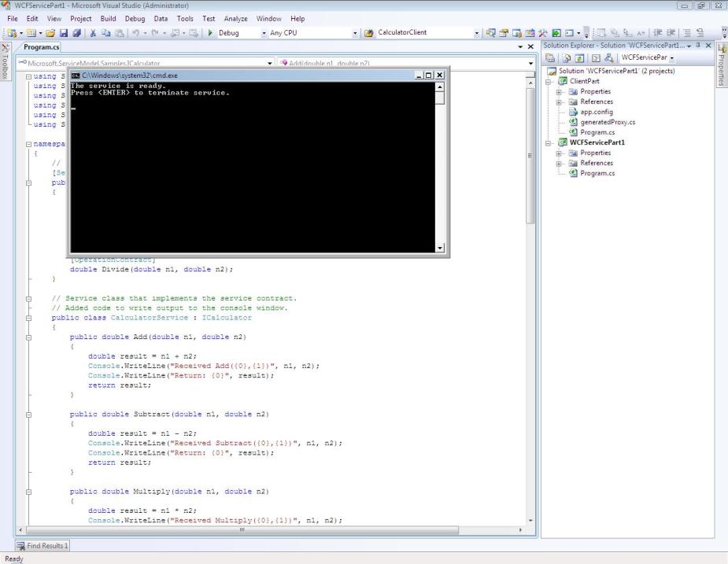Click the Cut scissors icon
Viewport: 728px width, 564px height.
(x=94, y=33)
